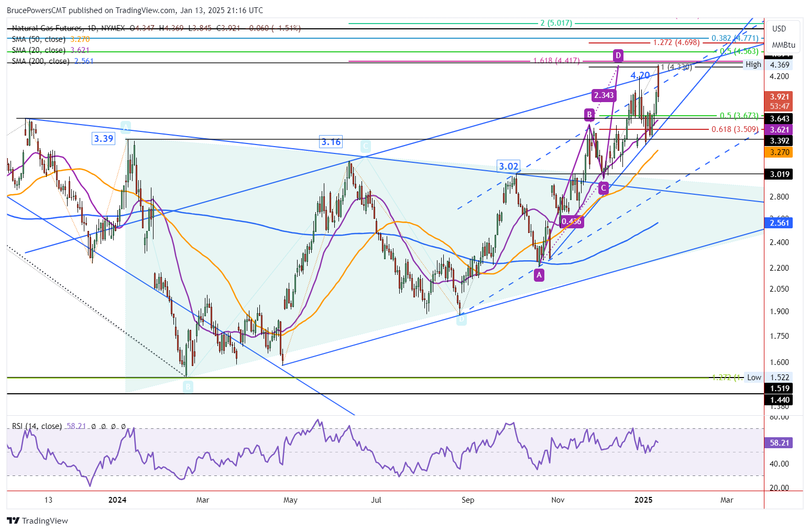This screenshot has height=532, width=810.
Task: Click the 2.800 price scale value
Action: tap(779, 197)
